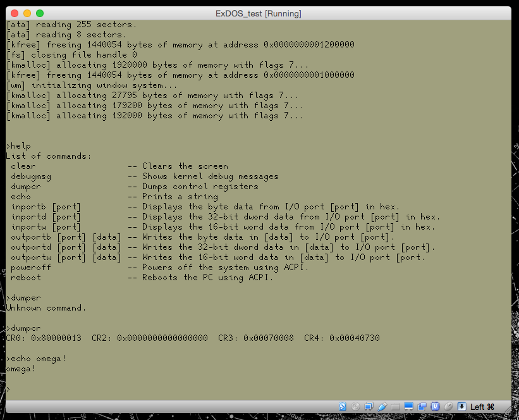Click the '>echo omega!' command line
Viewport: 519px width, 420px height.
tap(36, 359)
